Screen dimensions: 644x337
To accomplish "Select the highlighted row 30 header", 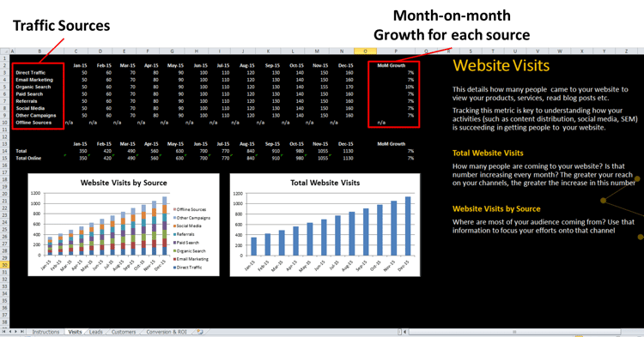I will [4, 265].
